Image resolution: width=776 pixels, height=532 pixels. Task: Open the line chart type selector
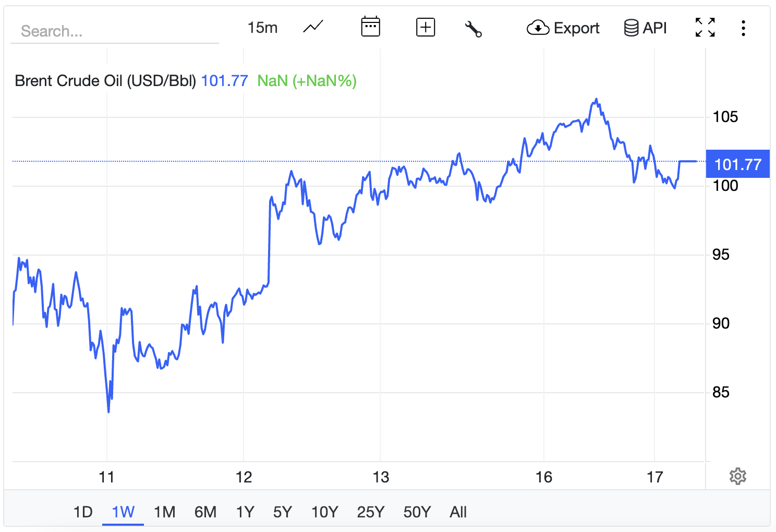click(x=313, y=27)
